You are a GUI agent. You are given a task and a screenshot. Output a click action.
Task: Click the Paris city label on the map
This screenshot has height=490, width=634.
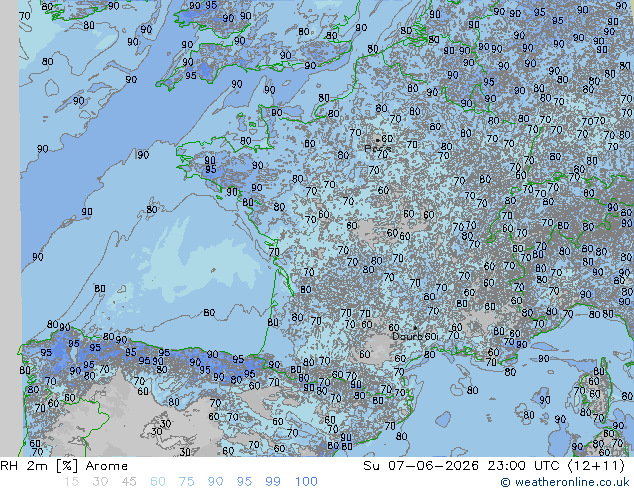click(x=378, y=149)
